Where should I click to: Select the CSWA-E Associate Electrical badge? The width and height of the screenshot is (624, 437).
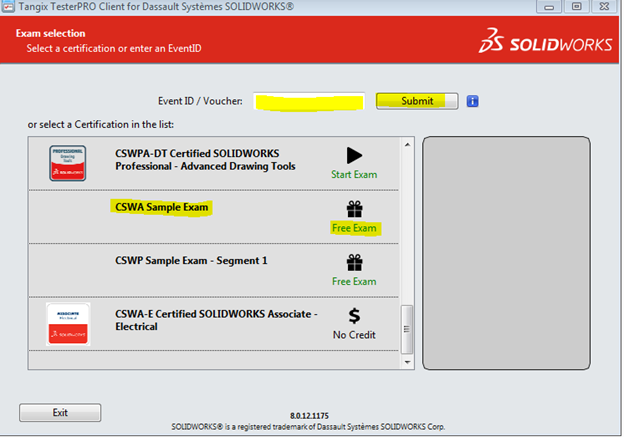pyautogui.click(x=68, y=324)
